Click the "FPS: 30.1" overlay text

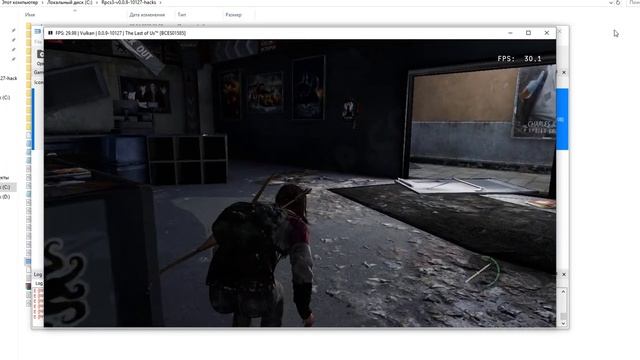[519, 59]
